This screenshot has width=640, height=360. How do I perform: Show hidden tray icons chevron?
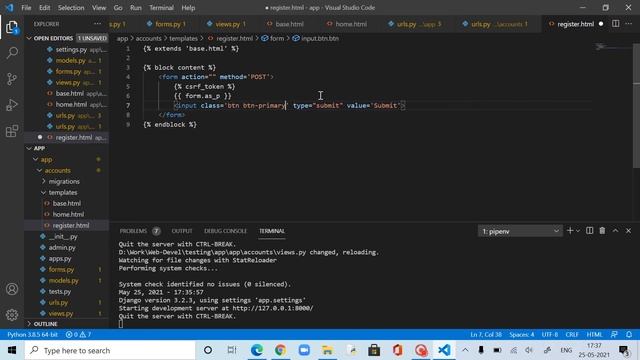pyautogui.click(x=465, y=350)
